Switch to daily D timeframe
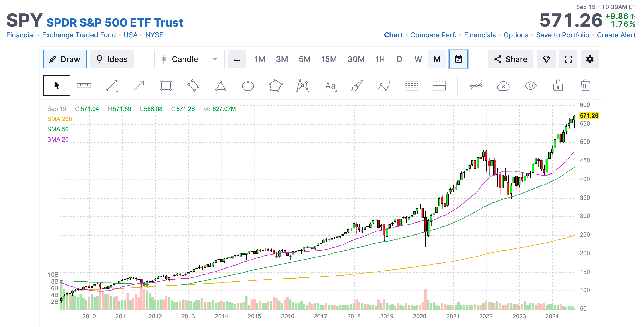Image resolution: width=644 pixels, height=327 pixels. coord(399,59)
